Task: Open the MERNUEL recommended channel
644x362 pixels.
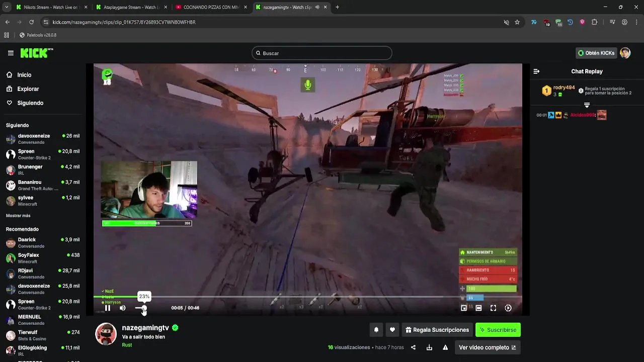Action: pos(43,320)
